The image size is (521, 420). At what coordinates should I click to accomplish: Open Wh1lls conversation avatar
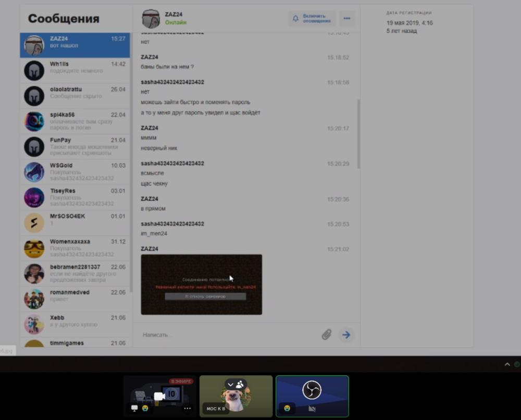point(34,70)
